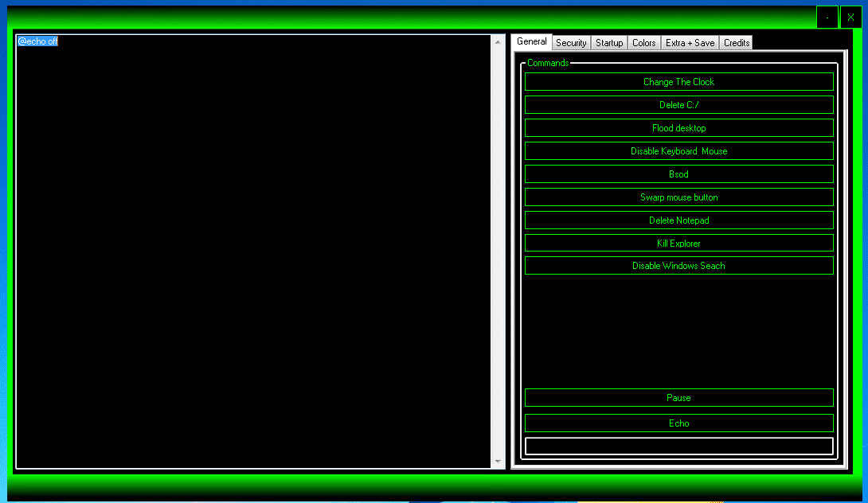Select the General tab
The height and width of the screenshot is (503, 868).
click(531, 41)
